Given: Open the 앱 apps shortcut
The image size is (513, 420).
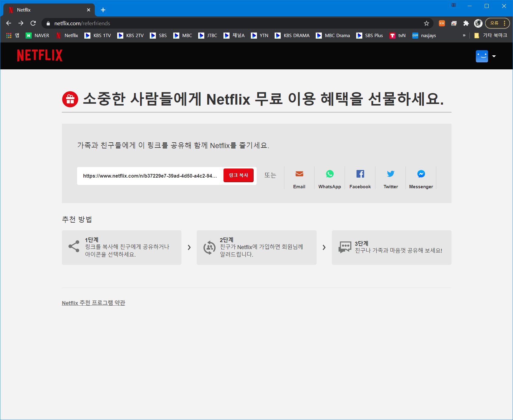Looking at the screenshot, I should [13, 36].
